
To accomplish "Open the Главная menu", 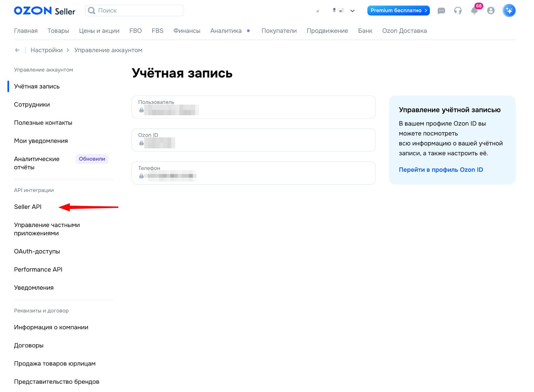I will pyautogui.click(x=26, y=31).
